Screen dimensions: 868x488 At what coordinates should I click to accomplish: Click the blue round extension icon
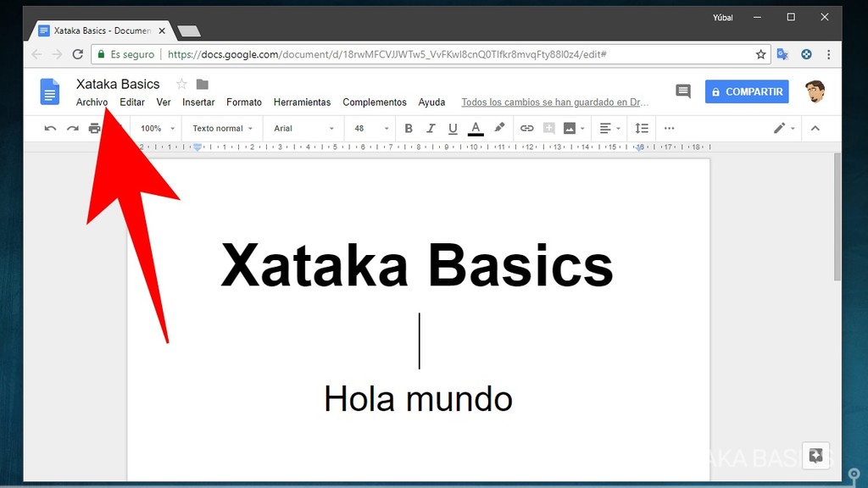pos(807,54)
